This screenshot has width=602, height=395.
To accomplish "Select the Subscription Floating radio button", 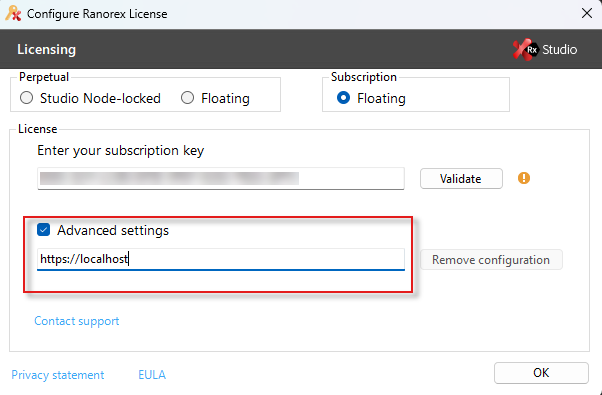I will (343, 98).
